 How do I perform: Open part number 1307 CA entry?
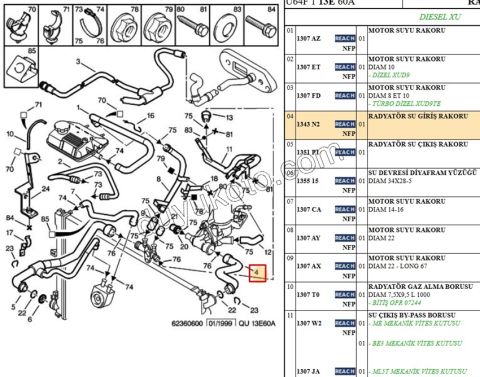[309, 209]
